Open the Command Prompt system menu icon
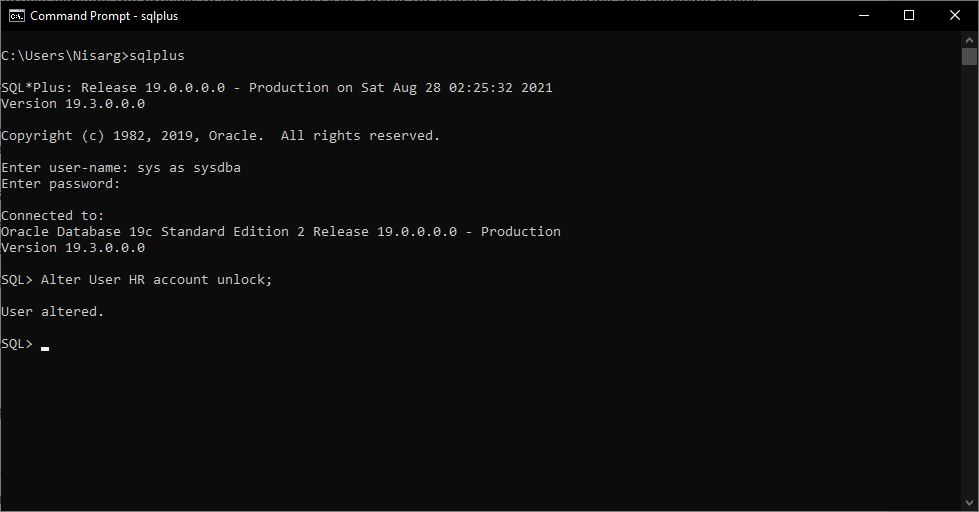Viewport: 979px width, 512px height. 16,16
